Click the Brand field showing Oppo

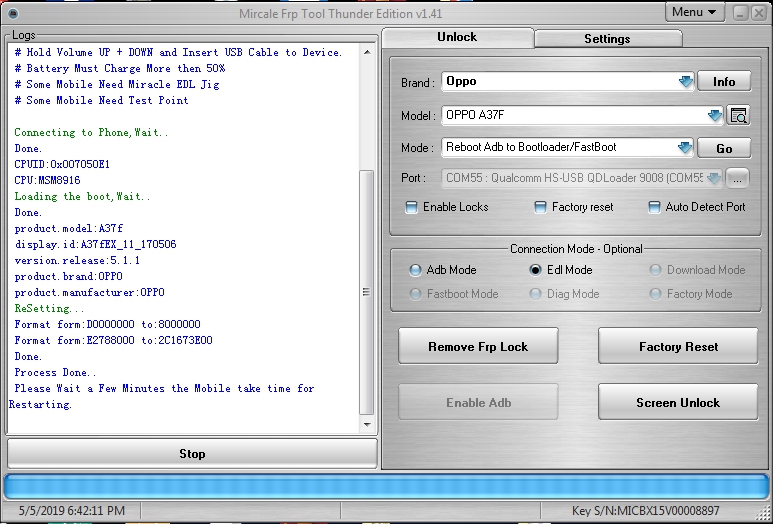(x=567, y=81)
